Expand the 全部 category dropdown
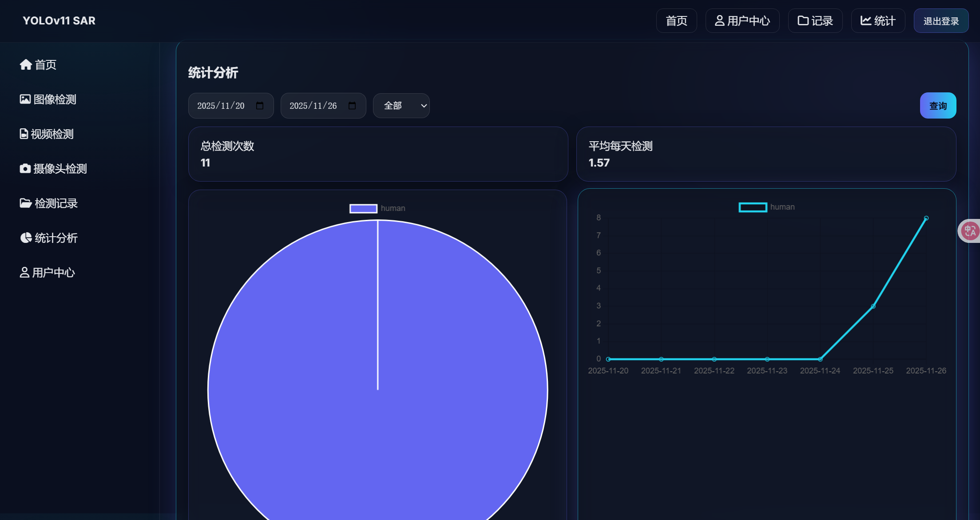 pyautogui.click(x=401, y=106)
